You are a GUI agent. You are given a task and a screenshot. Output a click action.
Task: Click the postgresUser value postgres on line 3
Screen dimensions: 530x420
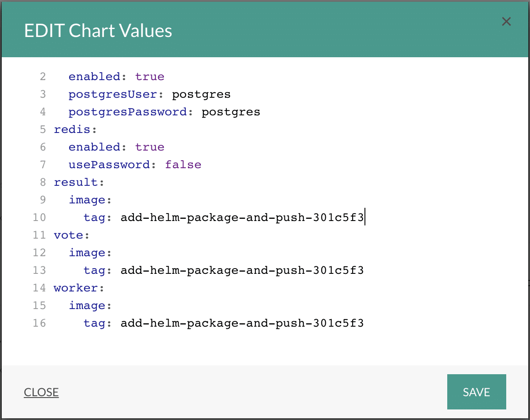[201, 94]
